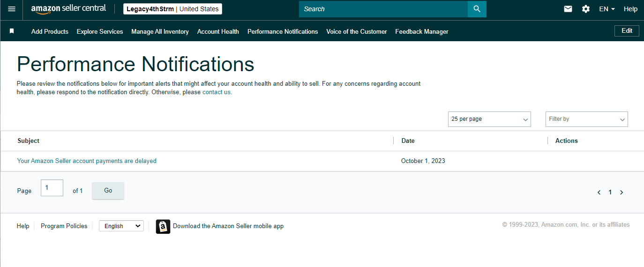
Task: Go to previous page arrow
Action: coord(599,192)
